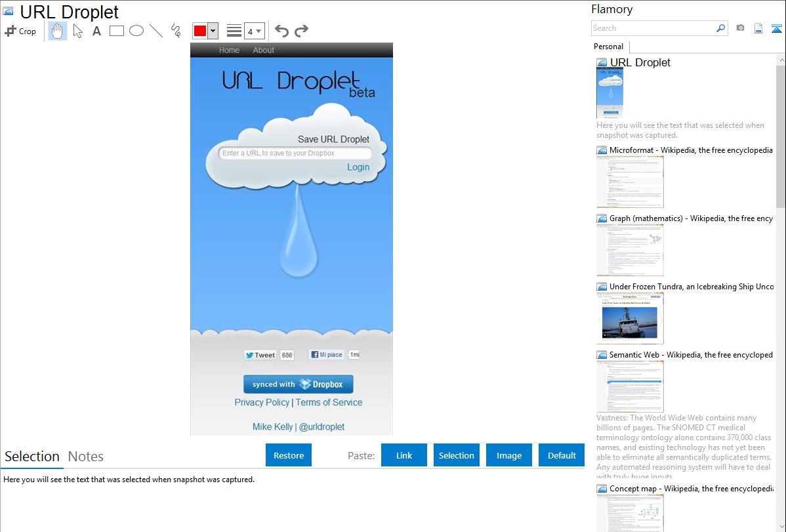786x532 pixels.
Task: Select the ellipse shape tool
Action: point(136,31)
